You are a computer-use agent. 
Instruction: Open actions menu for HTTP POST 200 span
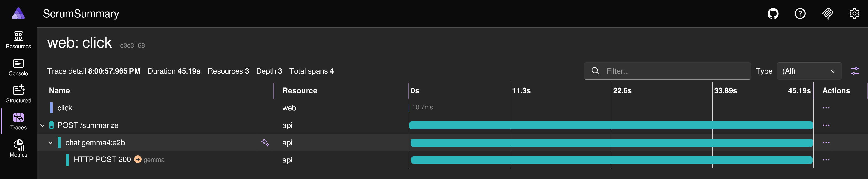826,160
